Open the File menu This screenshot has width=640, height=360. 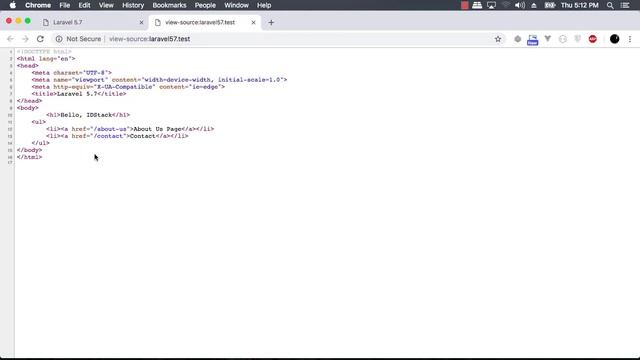pos(64,5)
